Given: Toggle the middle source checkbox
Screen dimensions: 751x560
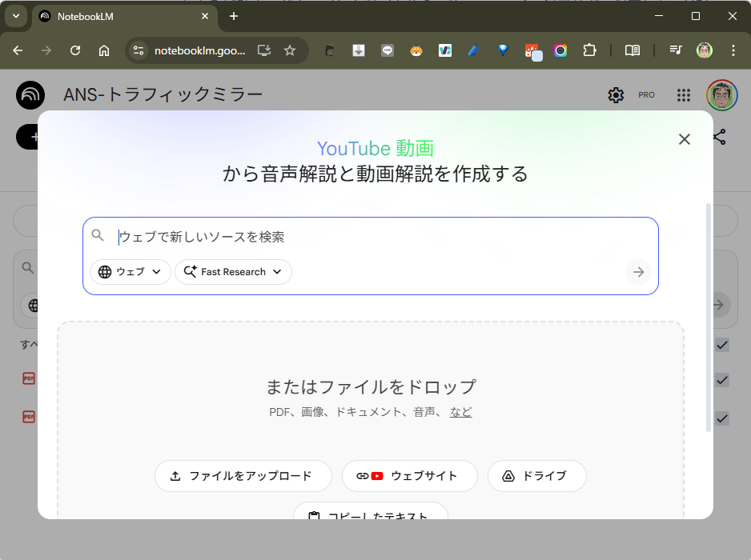Looking at the screenshot, I should pyautogui.click(x=722, y=380).
